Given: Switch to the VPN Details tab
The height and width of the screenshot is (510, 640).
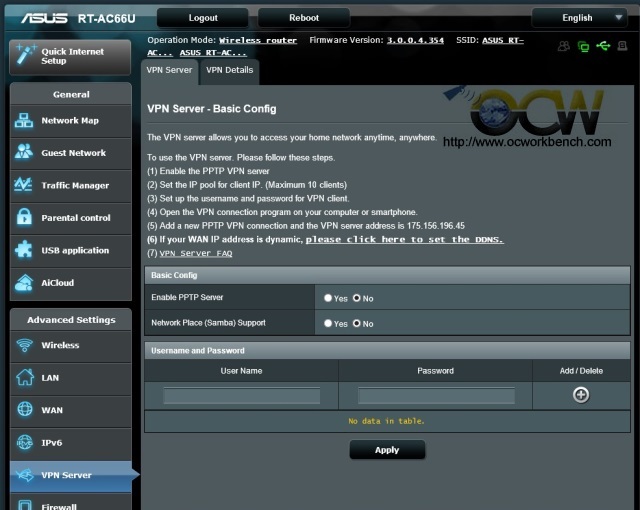Looking at the screenshot, I should coord(229,70).
